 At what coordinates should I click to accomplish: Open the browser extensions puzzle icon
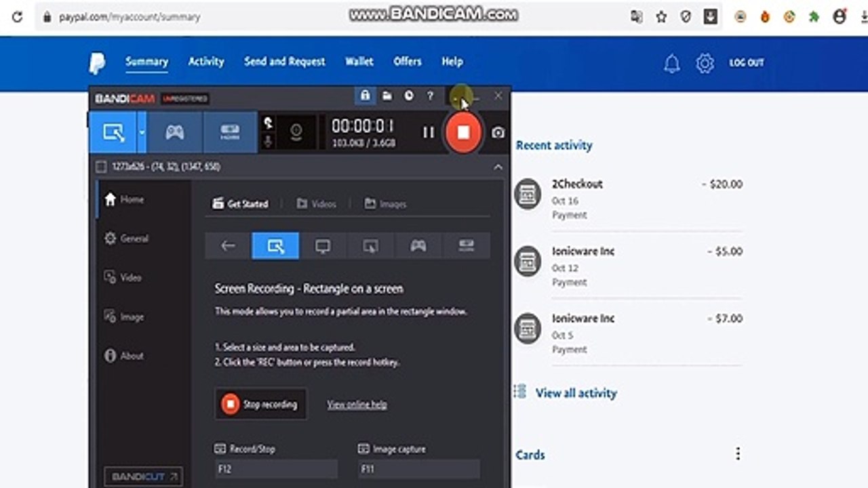coord(814,17)
